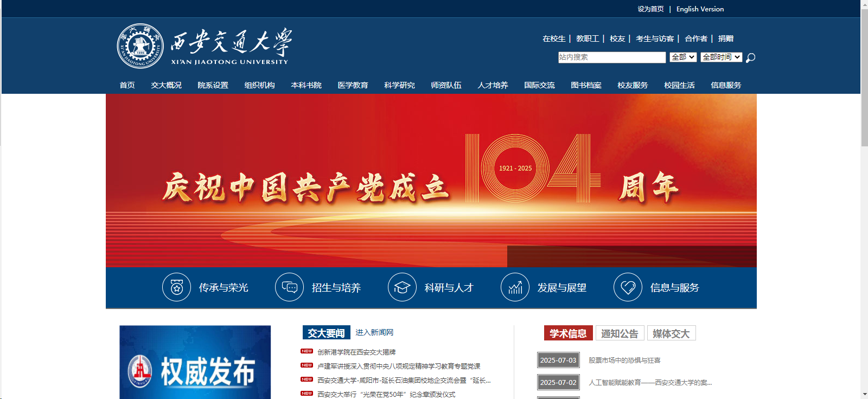The height and width of the screenshot is (399, 868).
Task: Open the 全部 search scope dropdown
Action: tap(683, 57)
